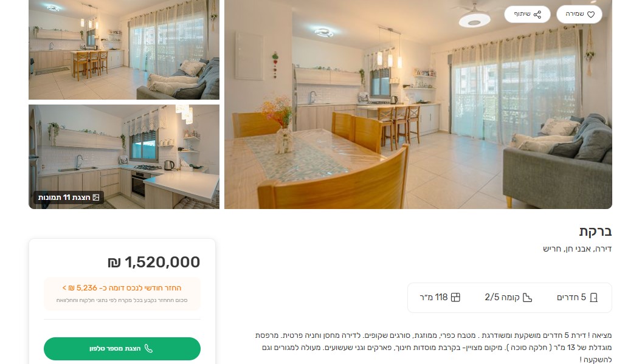Open the top-left living room thumbnail
The height and width of the screenshot is (364, 625).
(x=124, y=50)
